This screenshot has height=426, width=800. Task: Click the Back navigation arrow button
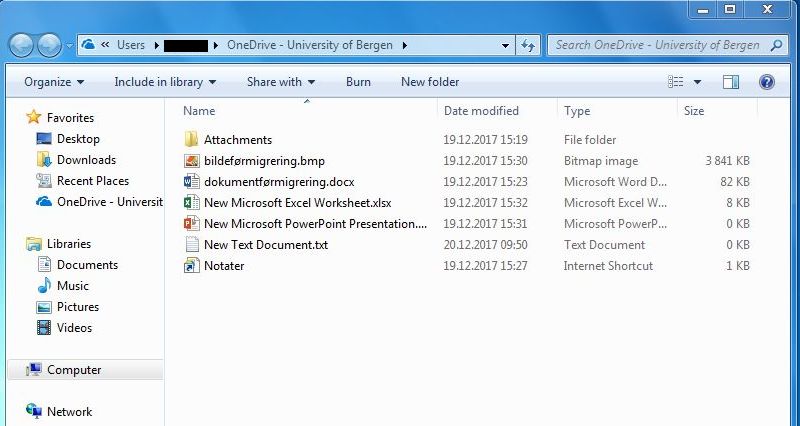click(21, 45)
